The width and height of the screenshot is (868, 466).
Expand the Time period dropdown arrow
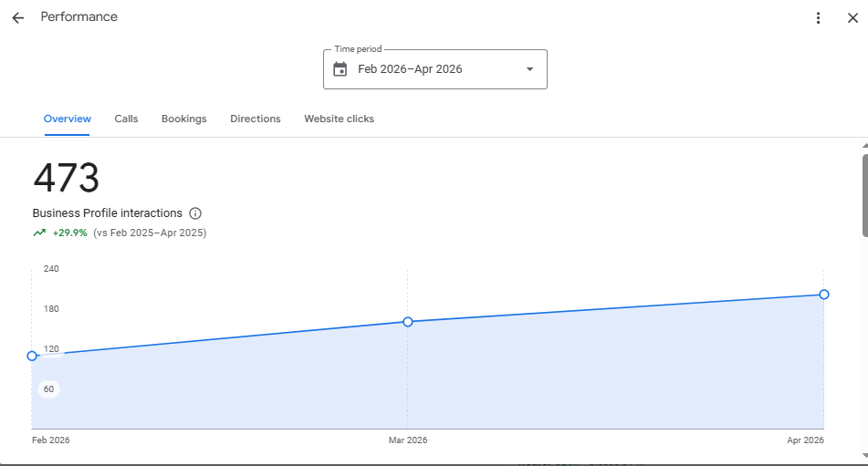pos(529,69)
